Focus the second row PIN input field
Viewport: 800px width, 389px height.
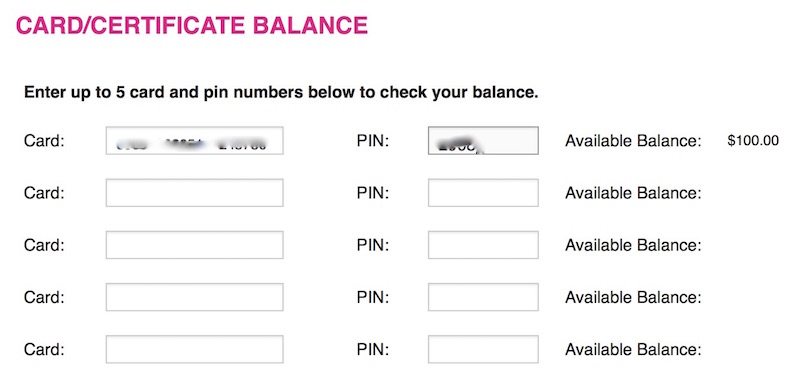tap(483, 192)
